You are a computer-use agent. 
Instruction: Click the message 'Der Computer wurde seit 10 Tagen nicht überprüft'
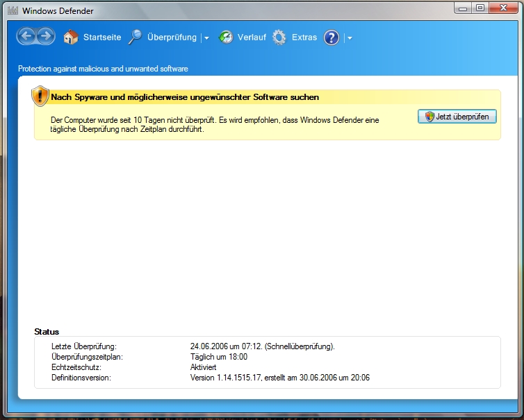(x=133, y=120)
